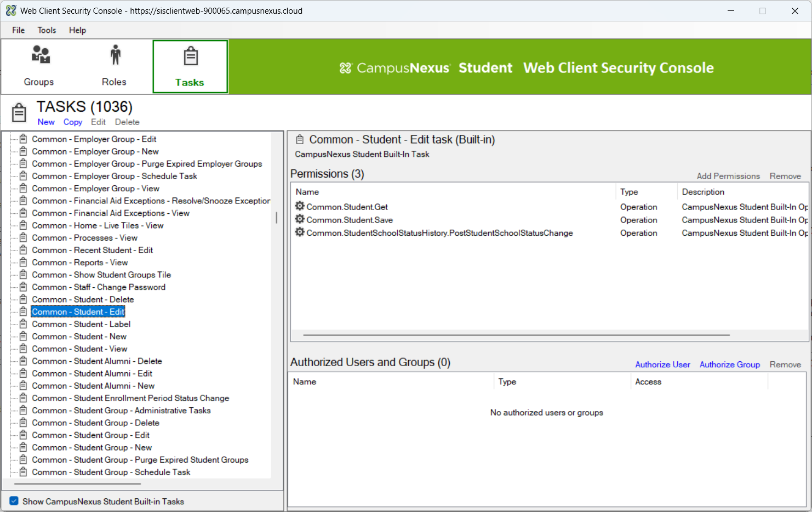Toggle Show CampusNexus Student Built-in Tasks checkbox

point(14,501)
